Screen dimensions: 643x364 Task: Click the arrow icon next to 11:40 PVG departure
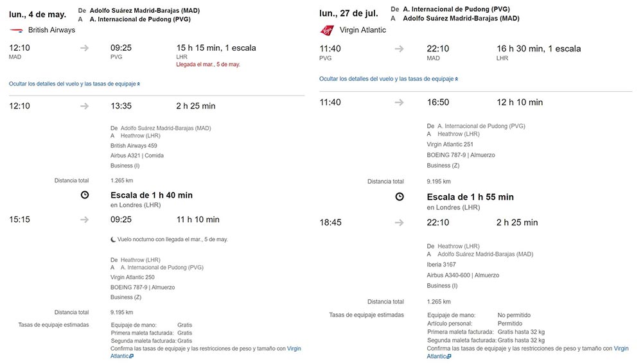click(399, 49)
